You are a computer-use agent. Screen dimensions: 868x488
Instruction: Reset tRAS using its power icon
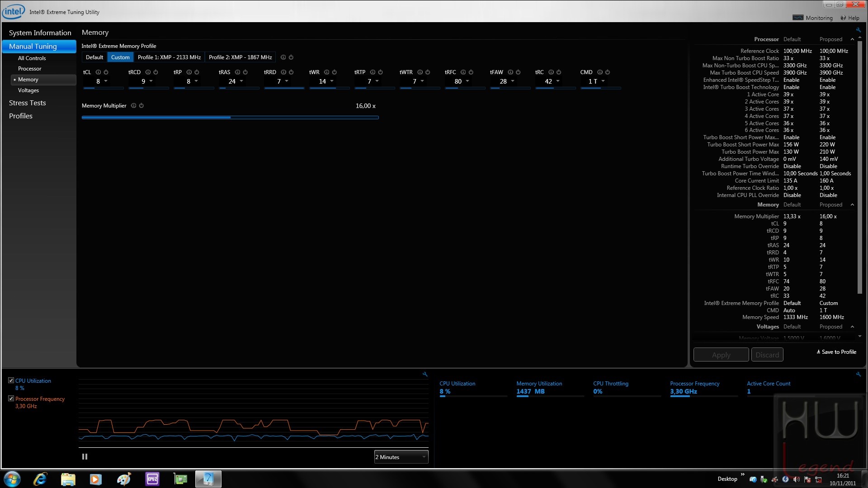coord(245,72)
